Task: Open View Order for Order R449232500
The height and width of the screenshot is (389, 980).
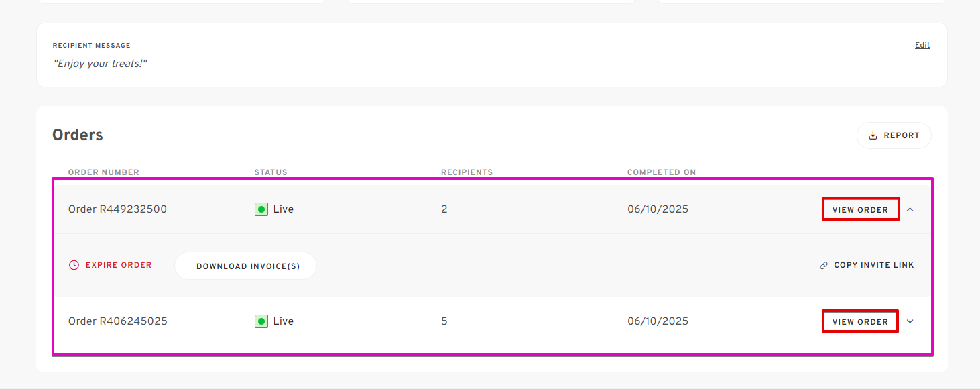Action: 861,209
